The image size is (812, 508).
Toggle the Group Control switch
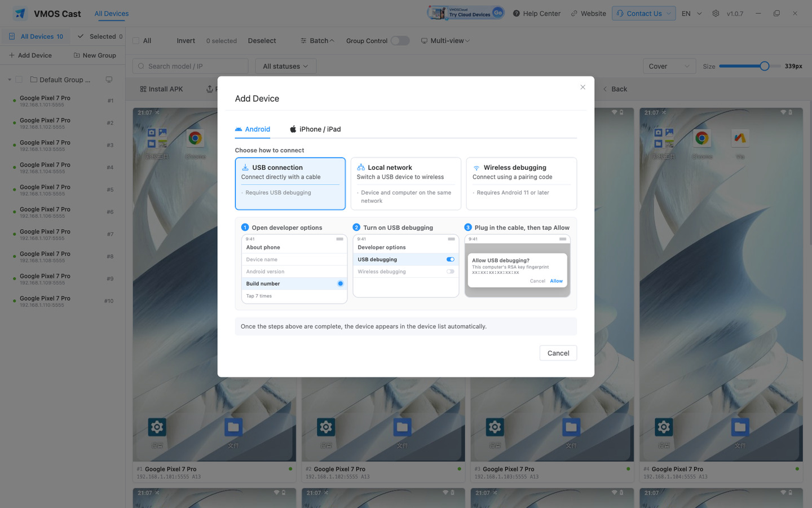tap(400, 41)
